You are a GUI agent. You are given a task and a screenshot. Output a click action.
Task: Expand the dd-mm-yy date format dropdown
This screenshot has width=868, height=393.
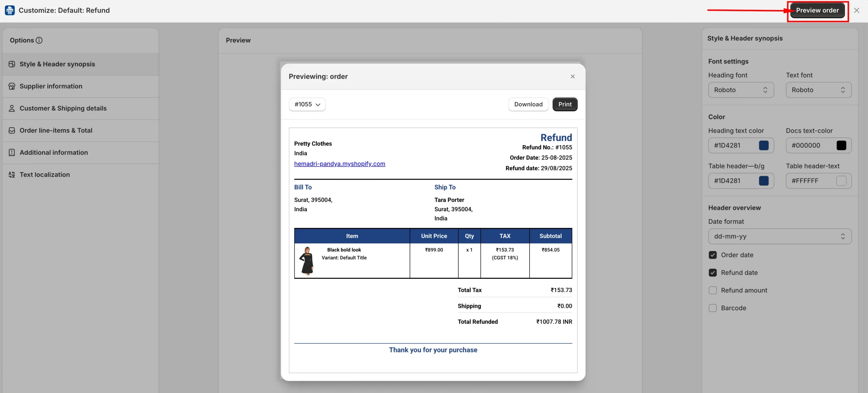(780, 236)
